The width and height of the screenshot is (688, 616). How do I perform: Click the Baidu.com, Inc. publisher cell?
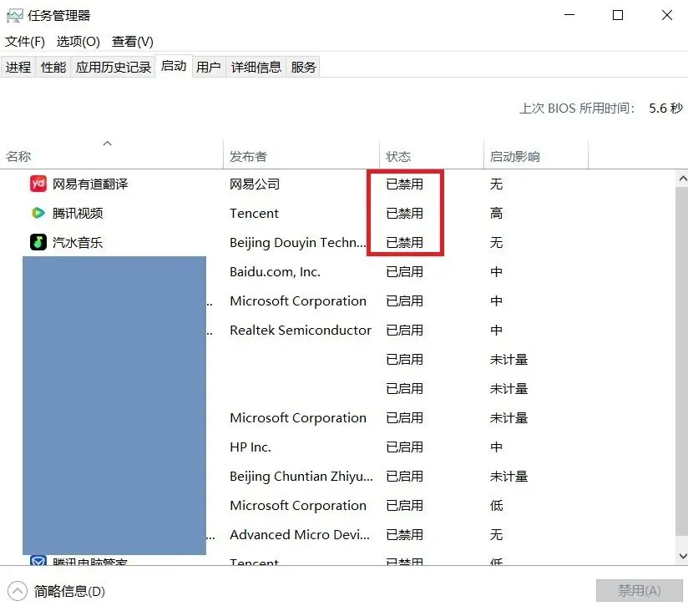point(275,271)
